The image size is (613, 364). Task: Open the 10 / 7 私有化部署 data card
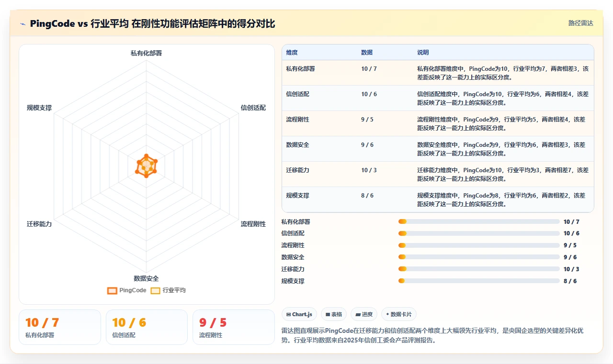(x=60, y=327)
